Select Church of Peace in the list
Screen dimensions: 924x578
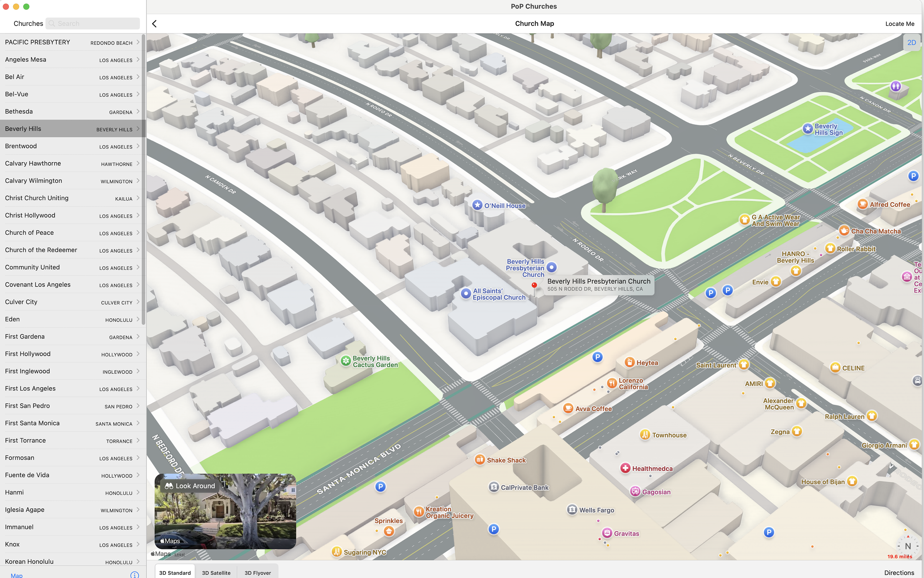[x=73, y=232]
